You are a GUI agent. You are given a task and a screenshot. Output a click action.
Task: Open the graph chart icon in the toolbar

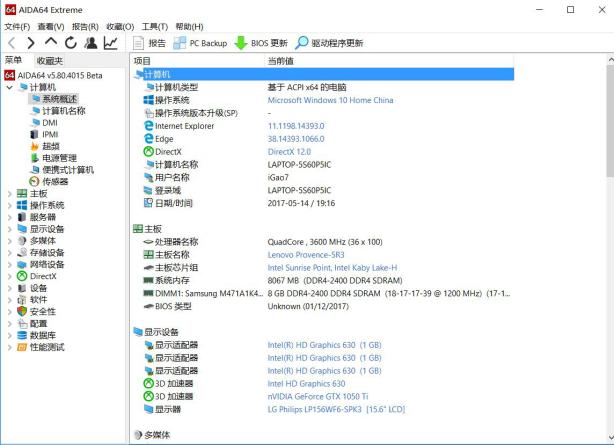coord(111,42)
